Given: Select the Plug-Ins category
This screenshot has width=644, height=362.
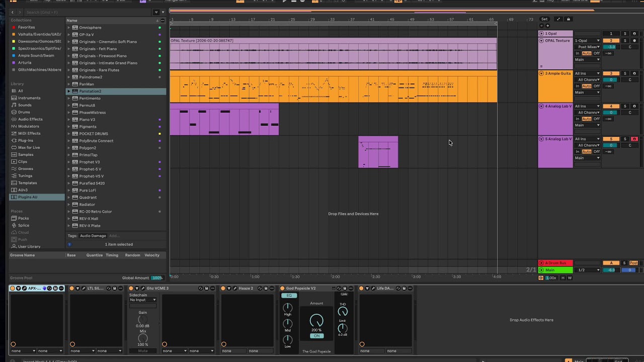Looking at the screenshot, I should 26,140.
